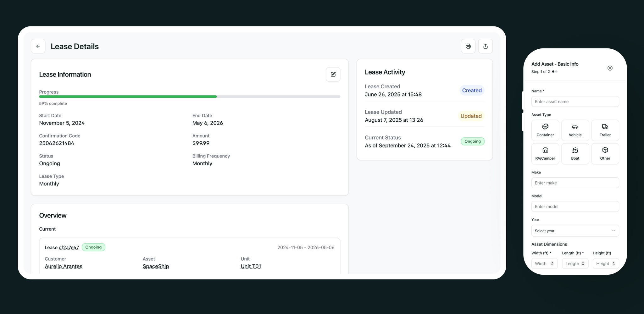This screenshot has width=644, height=314.
Task: Click August 7, 2025 at 13:26 timestamp
Action: pyautogui.click(x=394, y=120)
